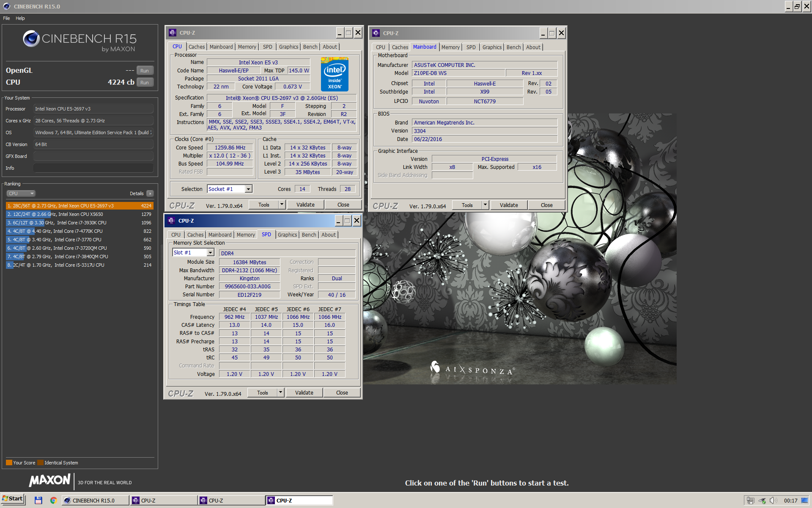
Task: Click Tools button in SPD CPU-Z window
Action: [263, 393]
